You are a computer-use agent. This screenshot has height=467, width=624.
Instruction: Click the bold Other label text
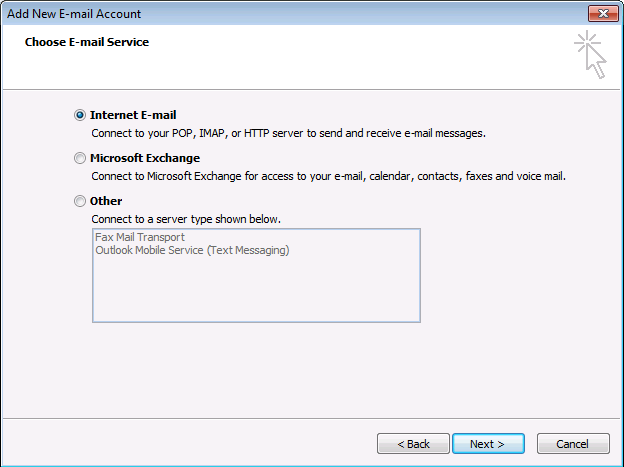pyautogui.click(x=106, y=201)
